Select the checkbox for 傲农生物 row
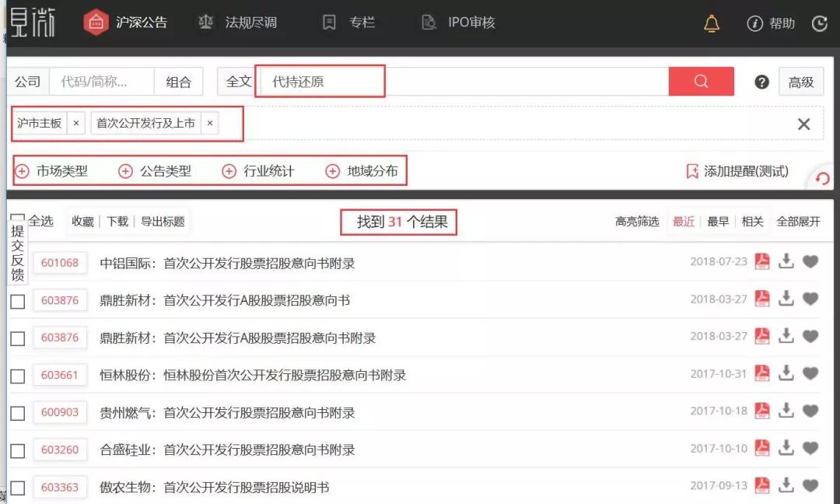Screen dimensions: 840x504 18,488
